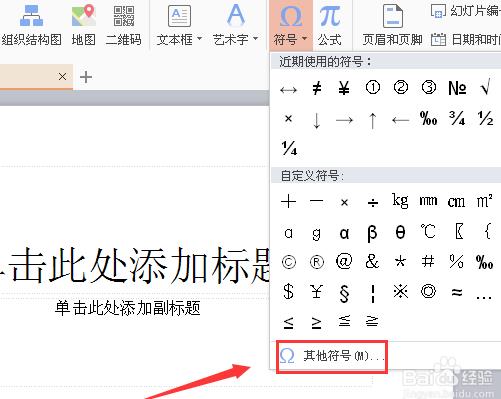The image size is (501, 399).
Task: Insert the ℃ Celsius symbol
Action: tap(428, 231)
